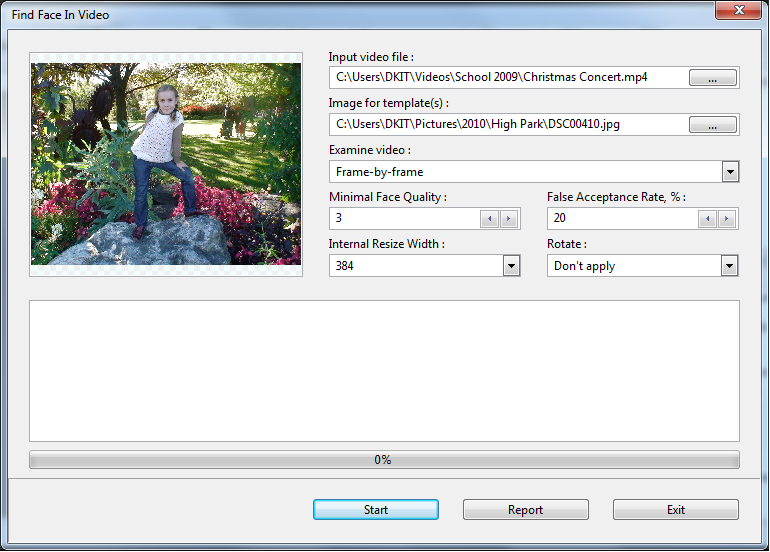The width and height of the screenshot is (770, 552).
Task: Click the girl template image preview
Action: 166,164
